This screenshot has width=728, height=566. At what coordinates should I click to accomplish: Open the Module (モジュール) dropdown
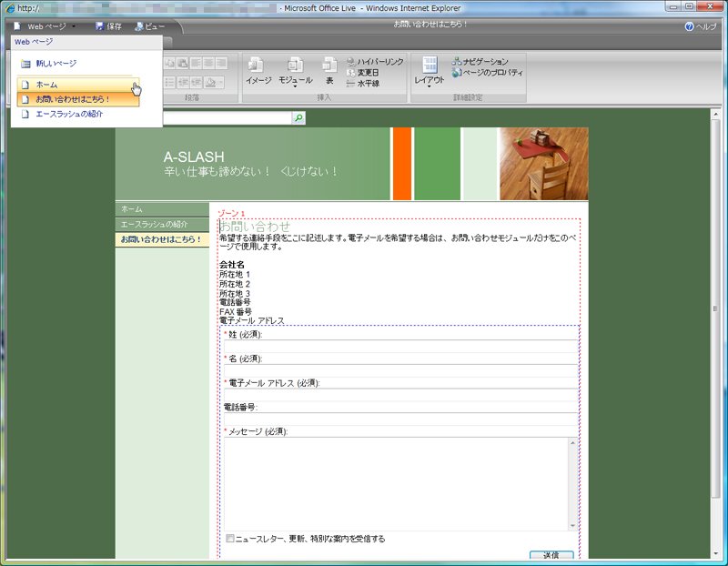coord(295,72)
